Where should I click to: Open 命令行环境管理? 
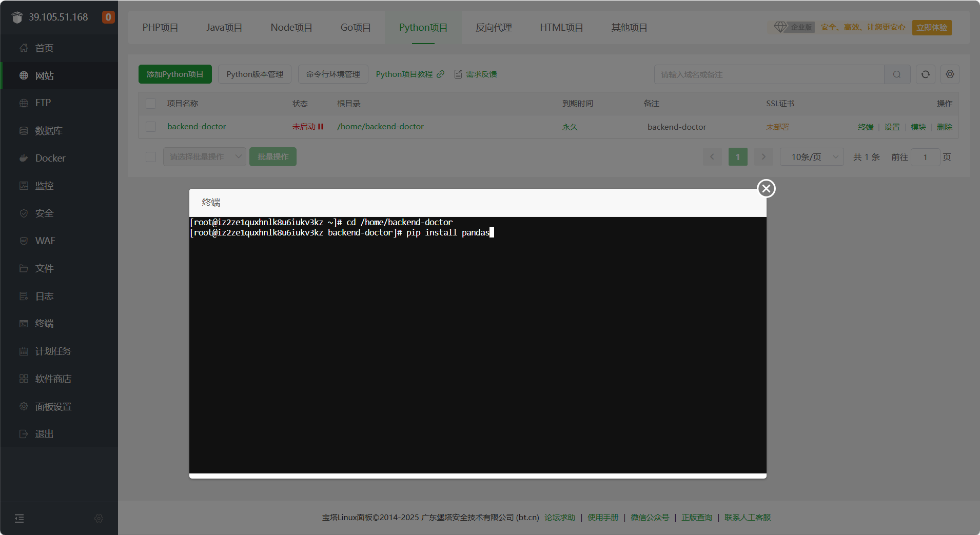(333, 74)
